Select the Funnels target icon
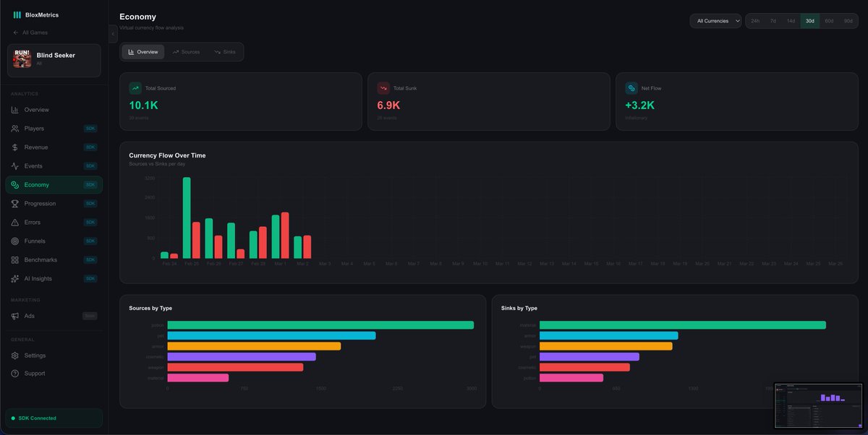 pos(14,241)
